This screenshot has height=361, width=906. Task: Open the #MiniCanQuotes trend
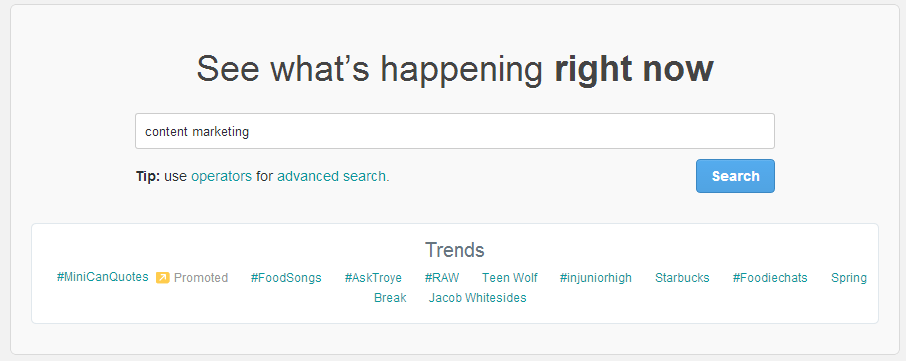(x=102, y=277)
